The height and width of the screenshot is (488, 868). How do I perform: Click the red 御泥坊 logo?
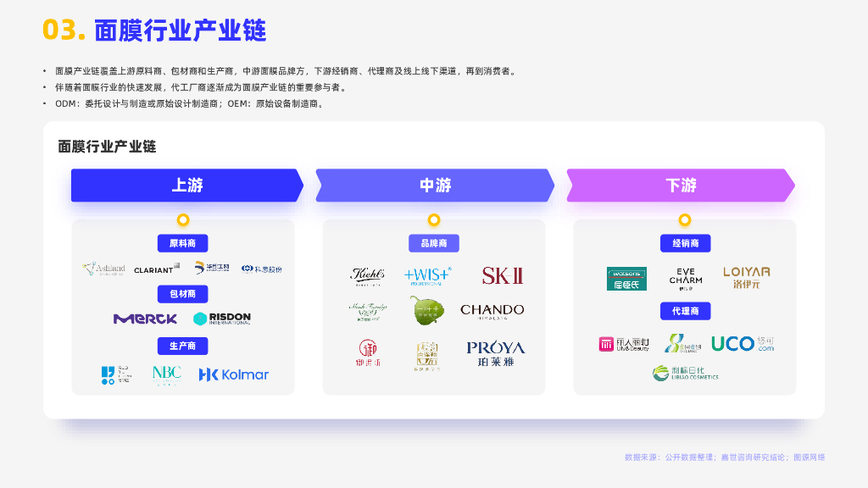(x=368, y=353)
